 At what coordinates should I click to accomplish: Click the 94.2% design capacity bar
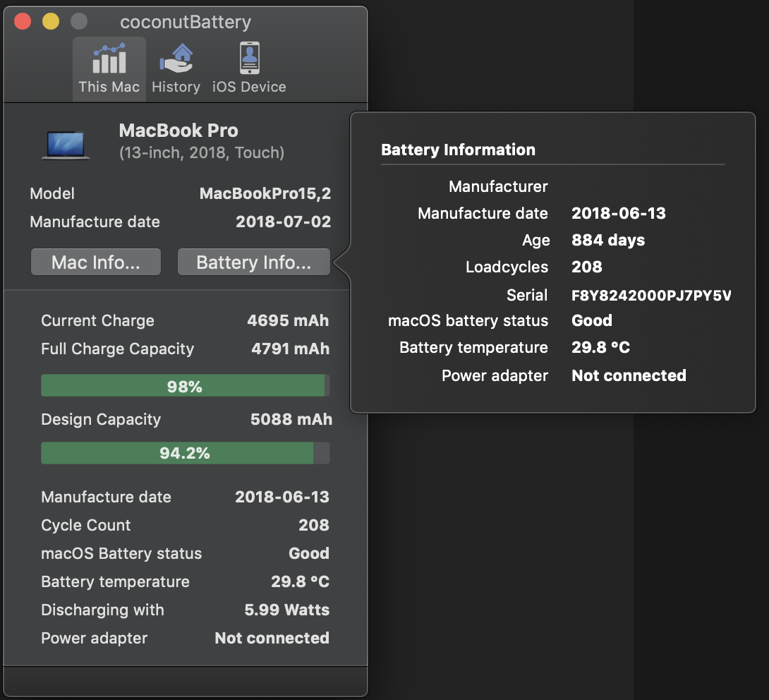tap(186, 453)
